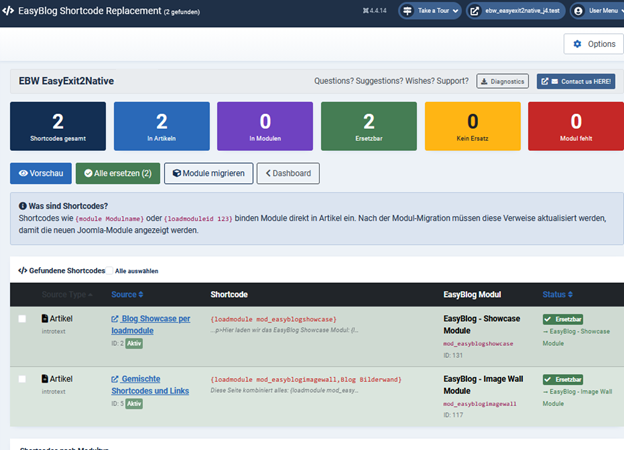
Task: Click the external link icon before site name
Action: (x=474, y=11)
